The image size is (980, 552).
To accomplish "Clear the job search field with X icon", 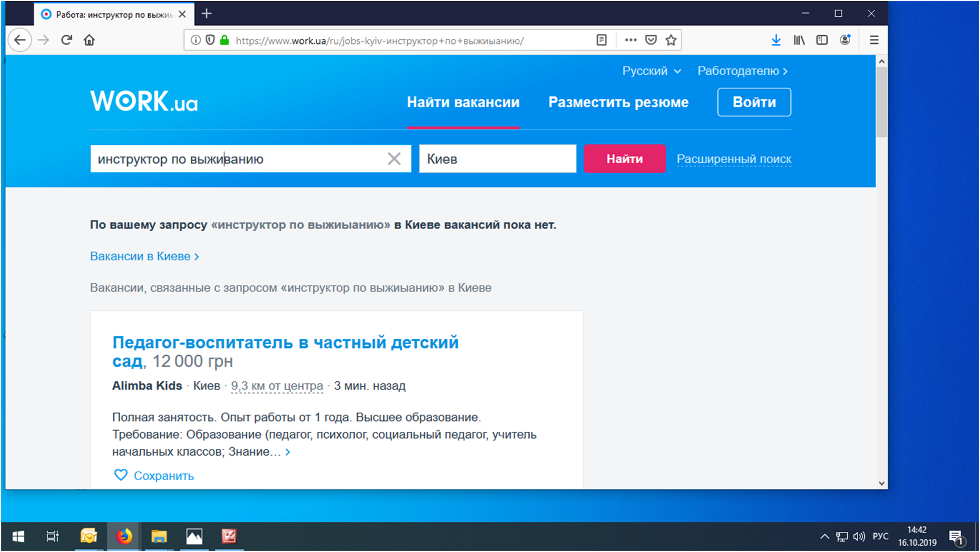I will [x=394, y=159].
